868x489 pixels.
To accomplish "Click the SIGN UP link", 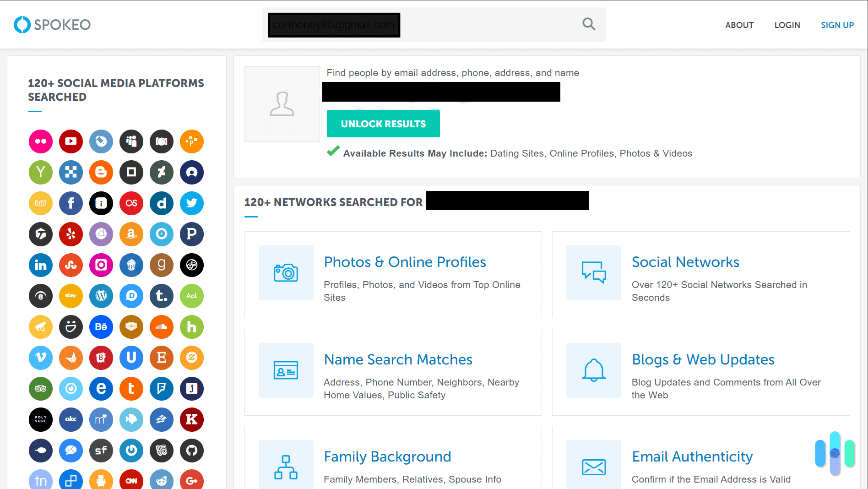I will [x=837, y=25].
